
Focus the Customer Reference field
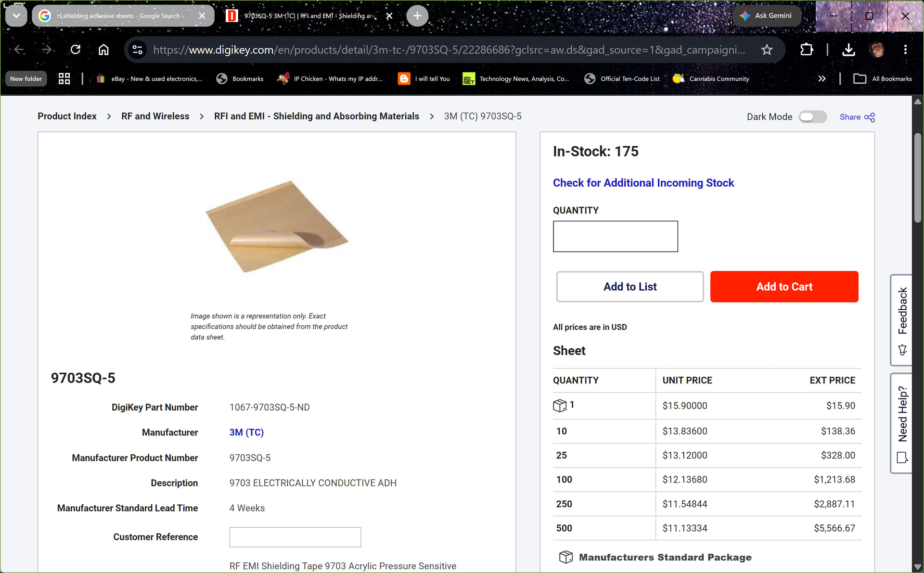pyautogui.click(x=295, y=537)
